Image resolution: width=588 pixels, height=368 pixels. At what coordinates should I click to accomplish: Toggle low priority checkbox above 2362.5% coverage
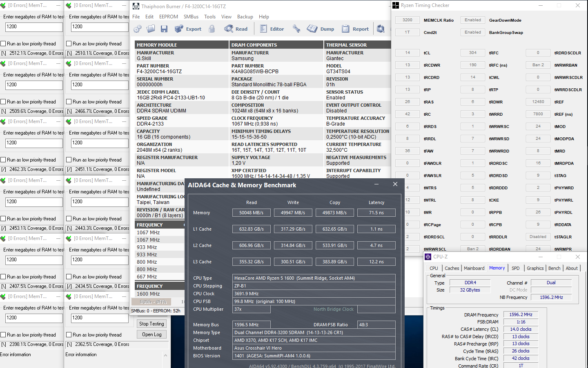coord(69,335)
